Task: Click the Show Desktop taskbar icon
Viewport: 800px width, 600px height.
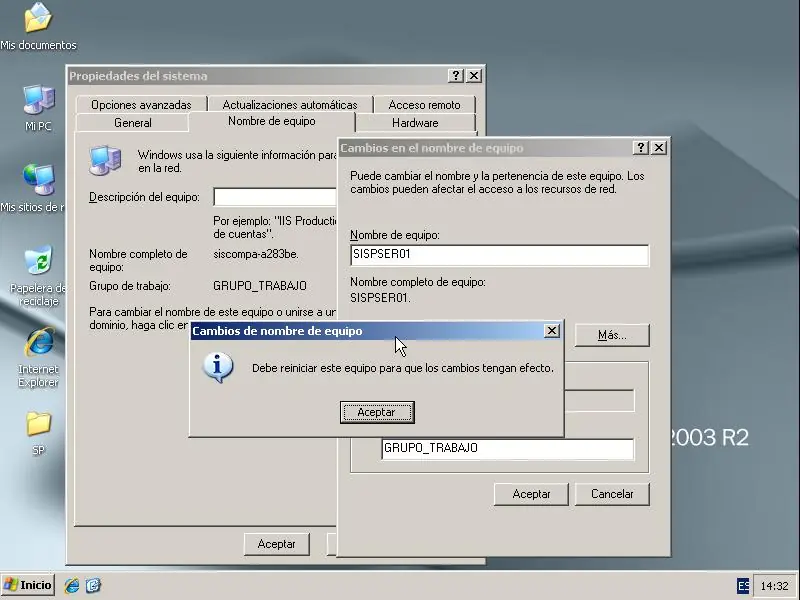Action: point(93,586)
